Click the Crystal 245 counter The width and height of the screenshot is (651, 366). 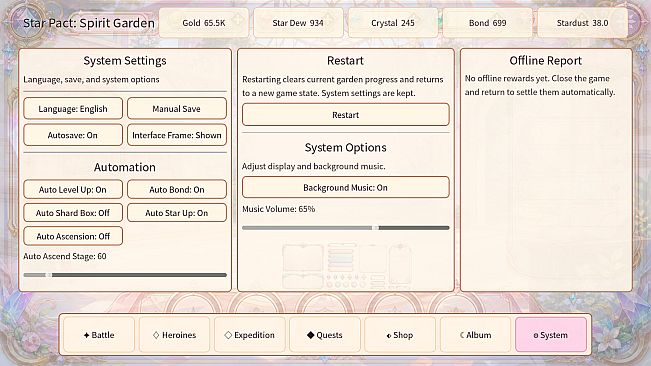(x=393, y=23)
